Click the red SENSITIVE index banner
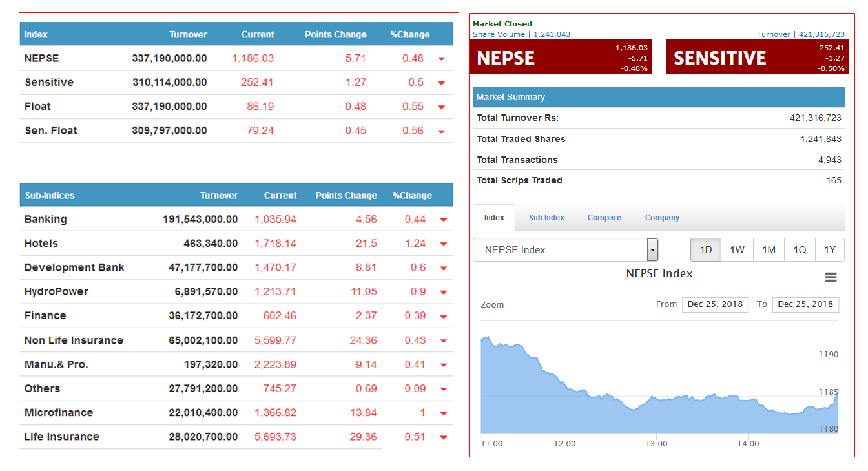 (756, 57)
